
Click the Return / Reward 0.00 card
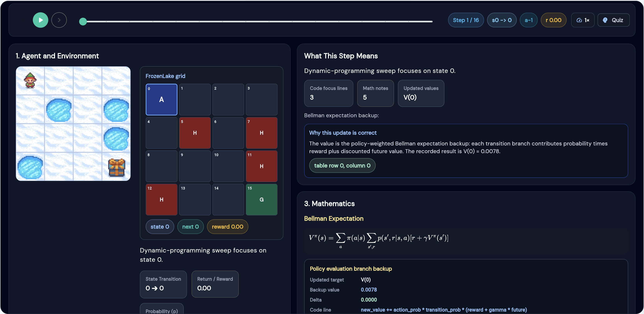point(215,284)
